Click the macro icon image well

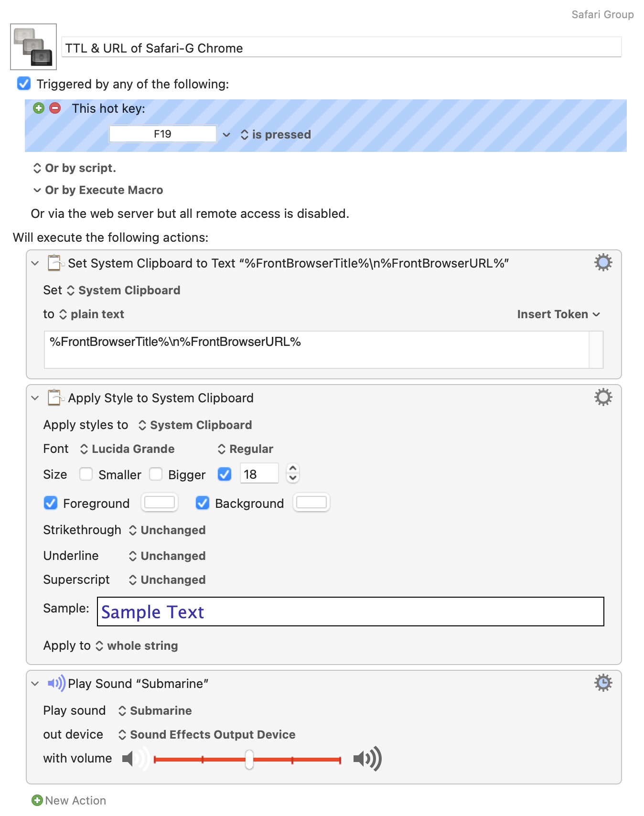(x=33, y=47)
